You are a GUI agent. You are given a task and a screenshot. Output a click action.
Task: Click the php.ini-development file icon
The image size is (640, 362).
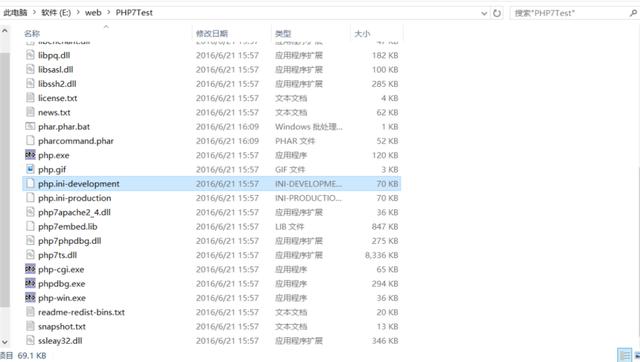[x=30, y=184]
